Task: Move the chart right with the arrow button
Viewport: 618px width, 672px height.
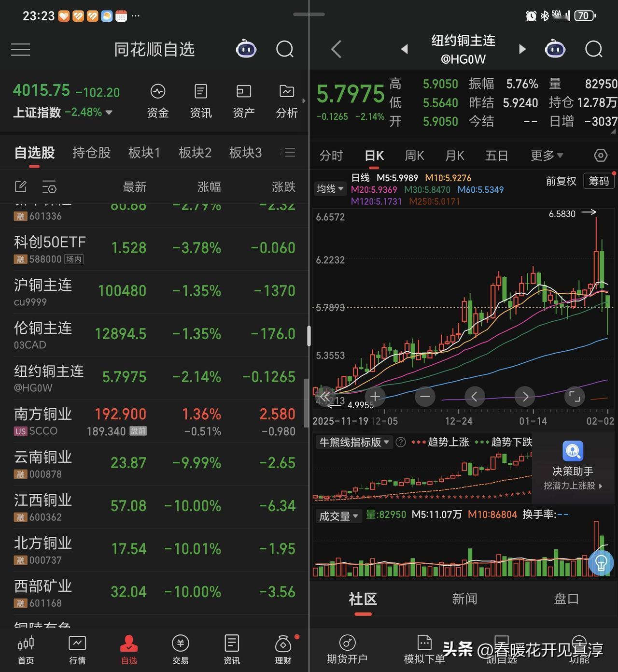Action: click(525, 397)
